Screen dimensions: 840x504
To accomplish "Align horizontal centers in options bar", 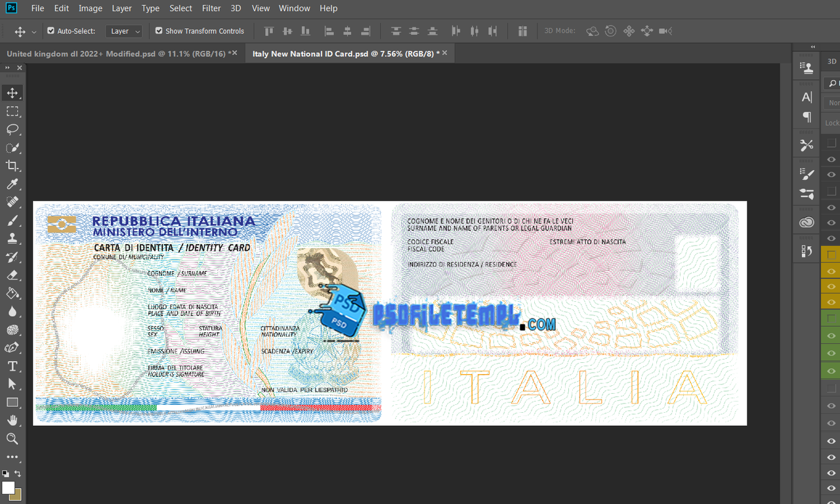I will pos(348,31).
